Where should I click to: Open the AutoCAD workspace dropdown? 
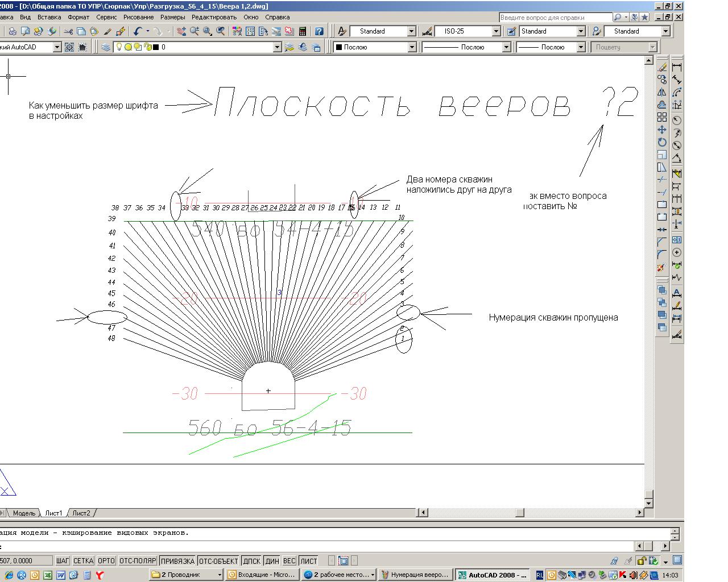pos(57,47)
